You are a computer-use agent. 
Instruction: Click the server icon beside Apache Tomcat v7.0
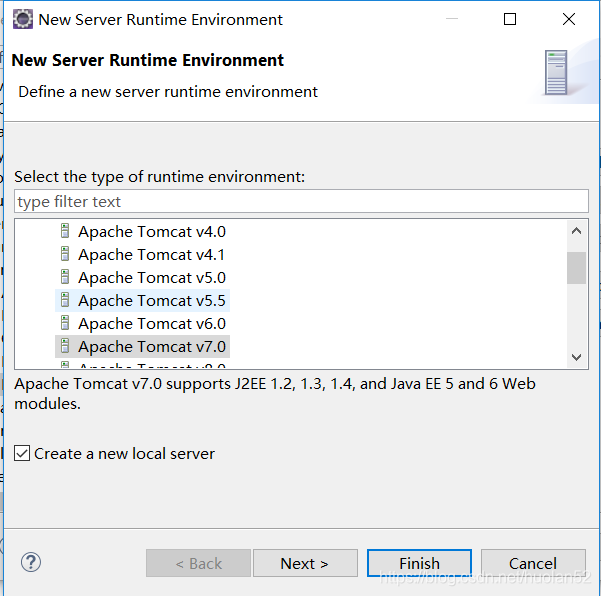65,346
